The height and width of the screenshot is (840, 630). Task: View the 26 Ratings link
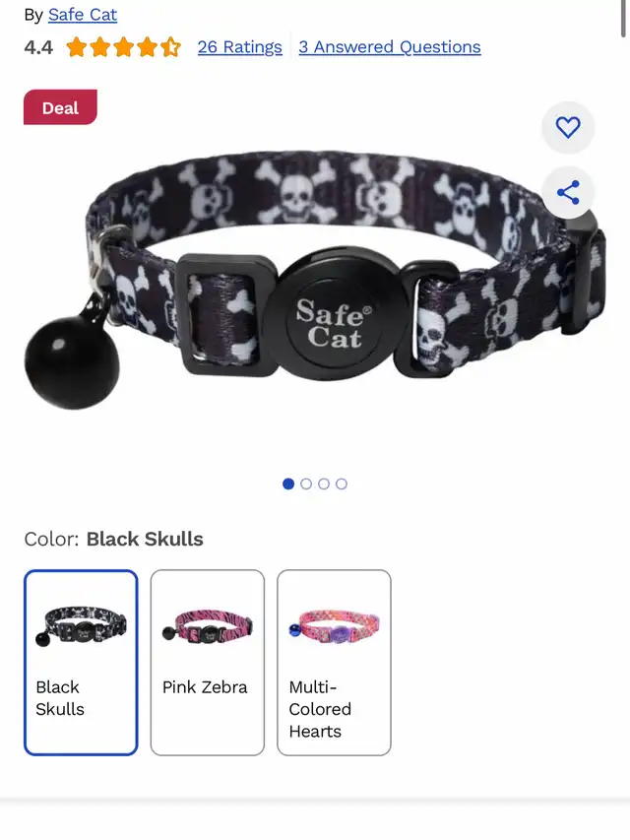[239, 47]
